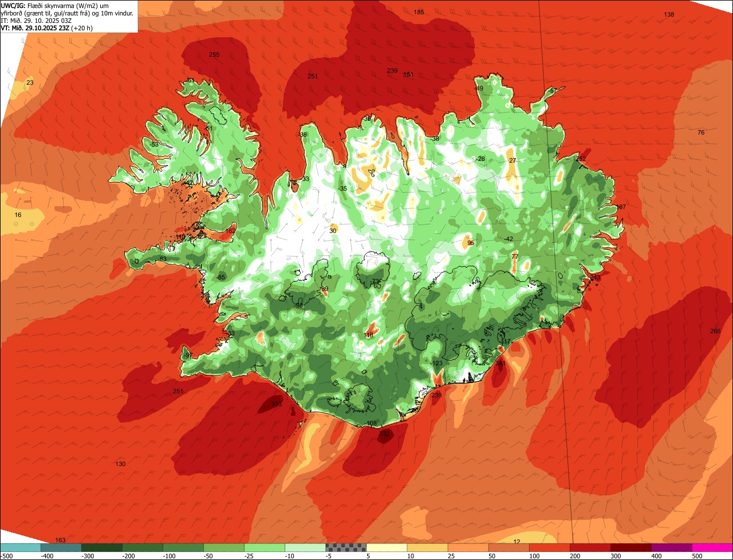
Task: Click the initial time 'IT: Mið. 29. 10. 2025 03Z'
Action: [x=36, y=20]
